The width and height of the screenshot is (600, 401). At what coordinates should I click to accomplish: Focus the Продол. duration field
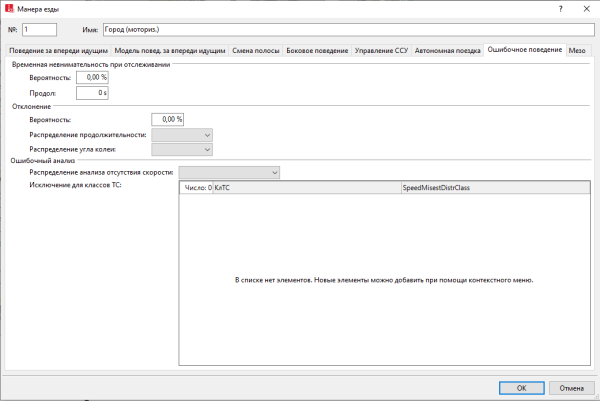pos(92,93)
